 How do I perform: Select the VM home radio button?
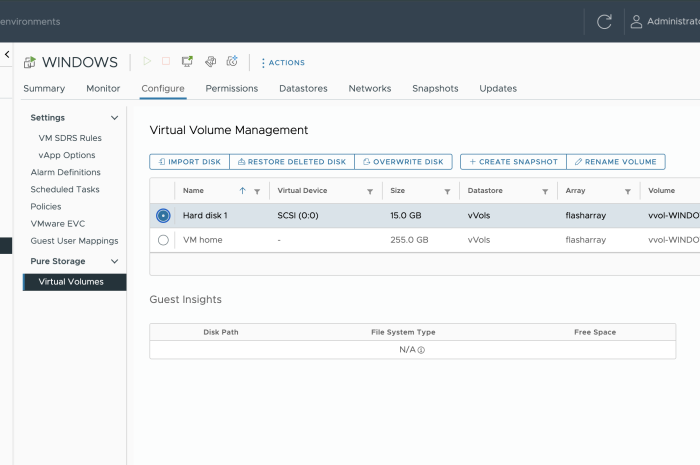163,240
